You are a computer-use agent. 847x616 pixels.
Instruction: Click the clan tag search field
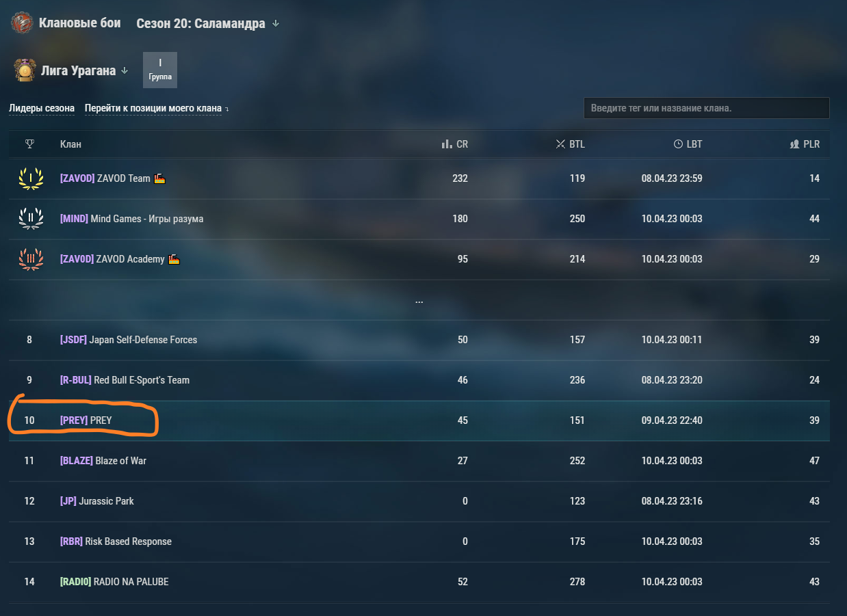tap(706, 108)
